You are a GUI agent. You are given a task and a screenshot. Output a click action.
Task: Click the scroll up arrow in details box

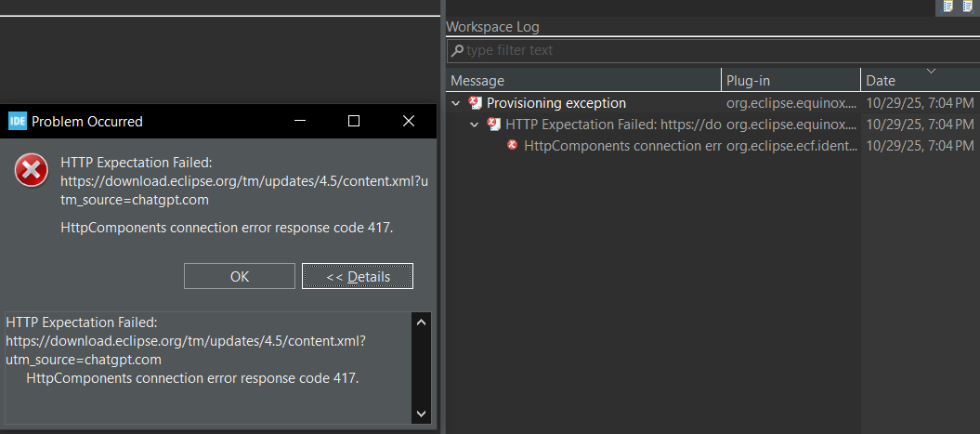(x=421, y=322)
